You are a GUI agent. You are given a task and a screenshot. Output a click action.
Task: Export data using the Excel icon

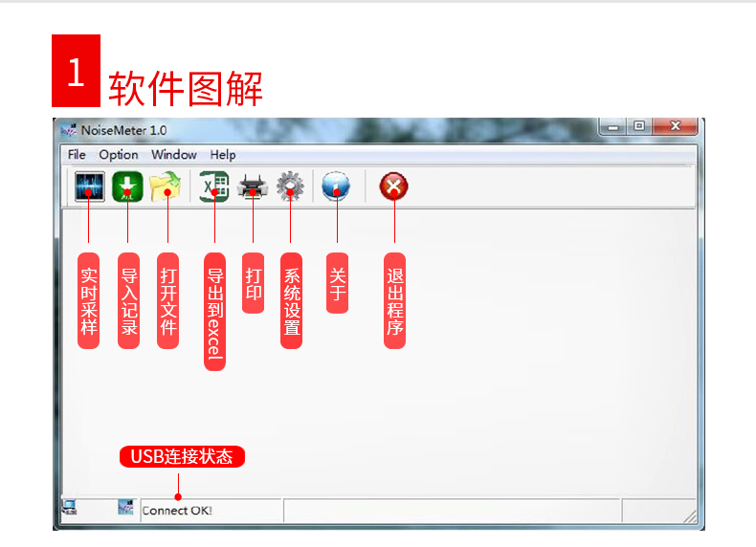(x=214, y=186)
